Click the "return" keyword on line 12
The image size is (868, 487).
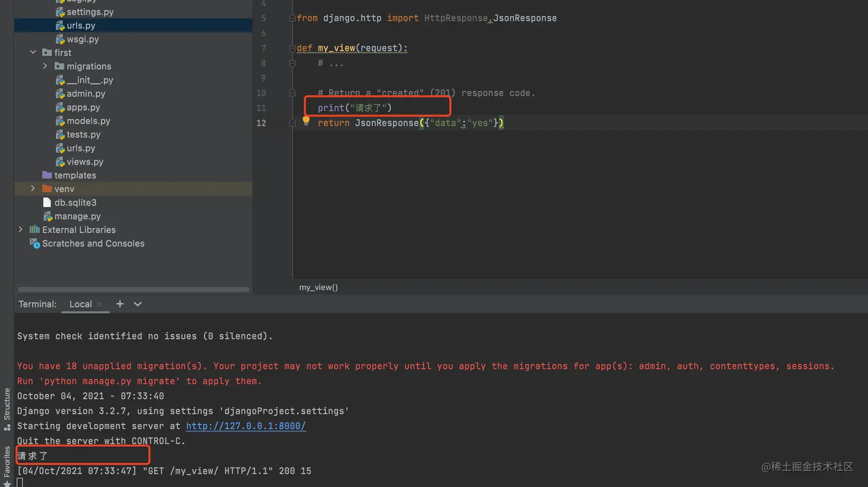click(334, 123)
